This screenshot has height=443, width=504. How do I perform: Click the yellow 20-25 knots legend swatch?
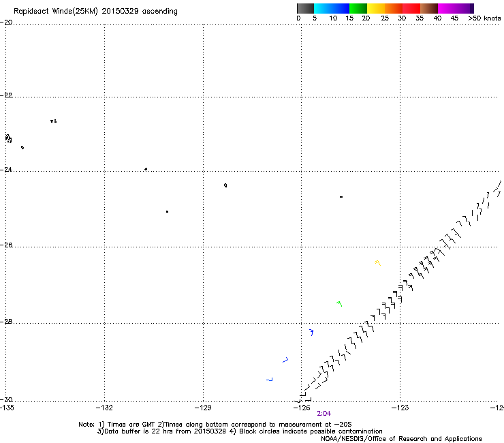[376, 8]
